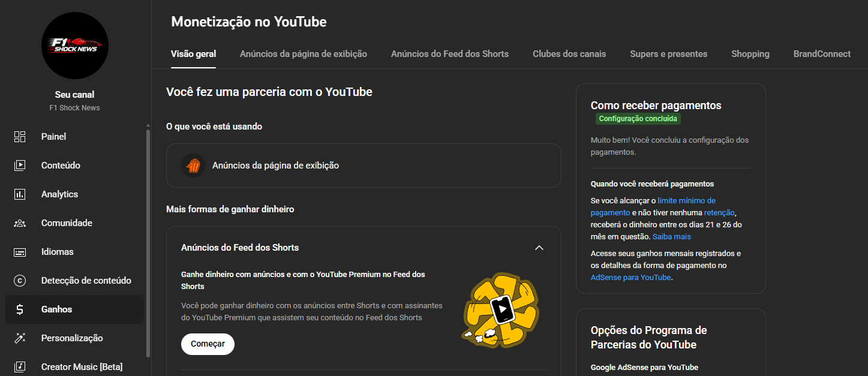Image resolution: width=868 pixels, height=376 pixels.
Task: Collapse the Anúncios do Feed dos Shorts section
Action: click(539, 248)
